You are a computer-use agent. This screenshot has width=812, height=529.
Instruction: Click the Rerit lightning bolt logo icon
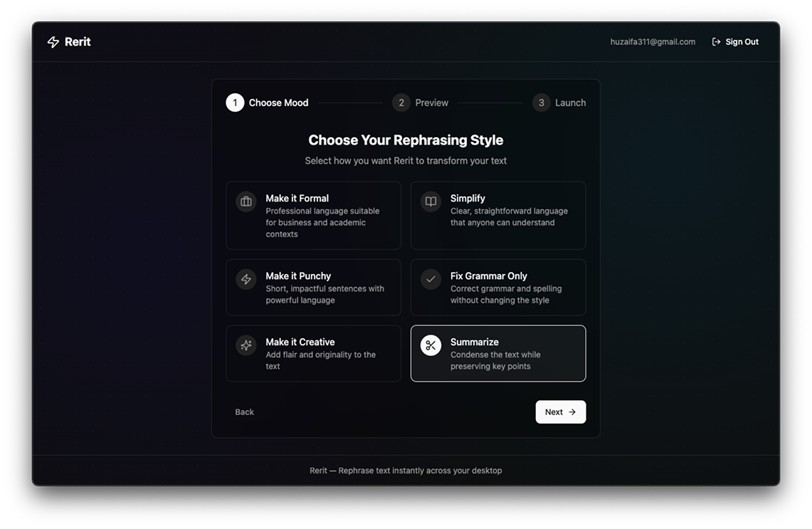point(53,42)
